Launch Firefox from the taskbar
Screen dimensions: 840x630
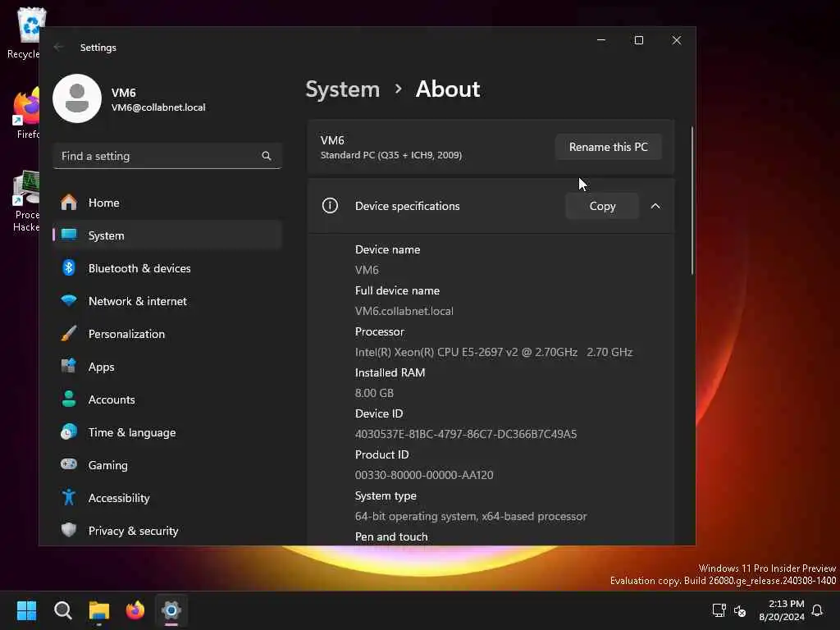[135, 610]
